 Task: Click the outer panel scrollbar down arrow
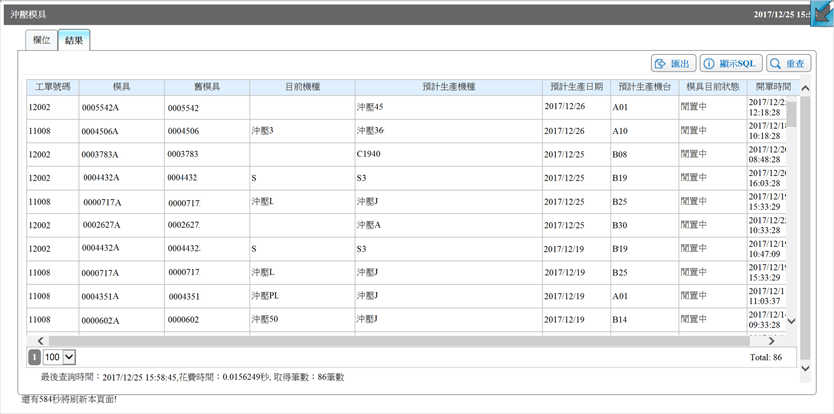pyautogui.click(x=805, y=368)
